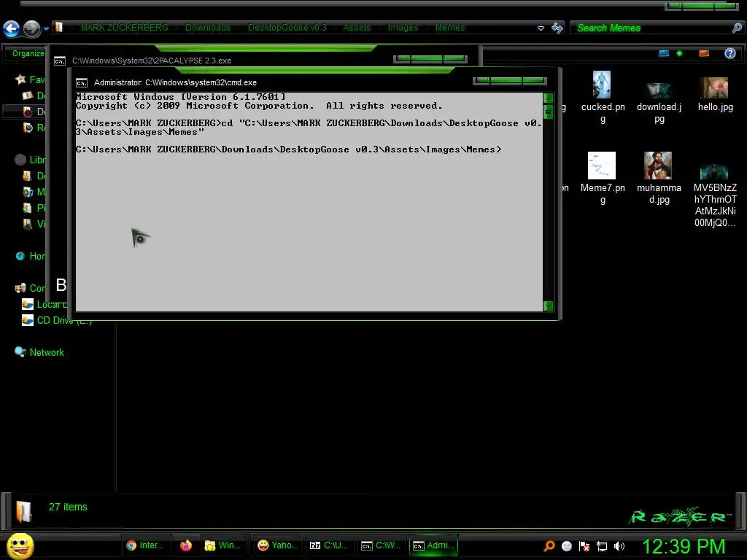Open the address bar history dropdown
The width and height of the screenshot is (747, 560).
541,28
